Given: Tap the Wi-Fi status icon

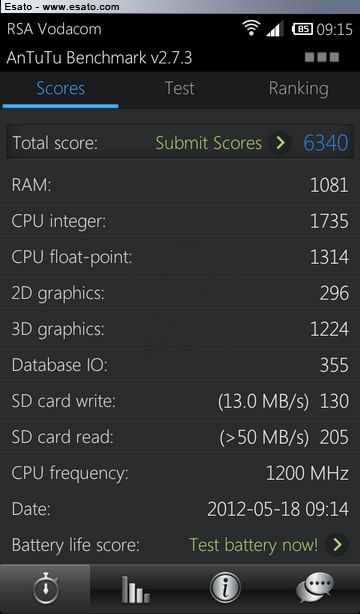Looking at the screenshot, I should [x=251, y=29].
